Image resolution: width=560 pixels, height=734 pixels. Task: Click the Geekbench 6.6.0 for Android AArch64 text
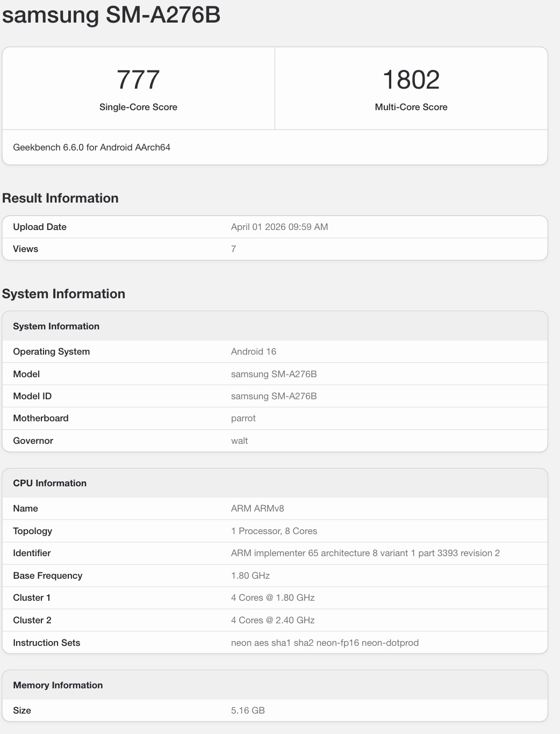tap(91, 147)
